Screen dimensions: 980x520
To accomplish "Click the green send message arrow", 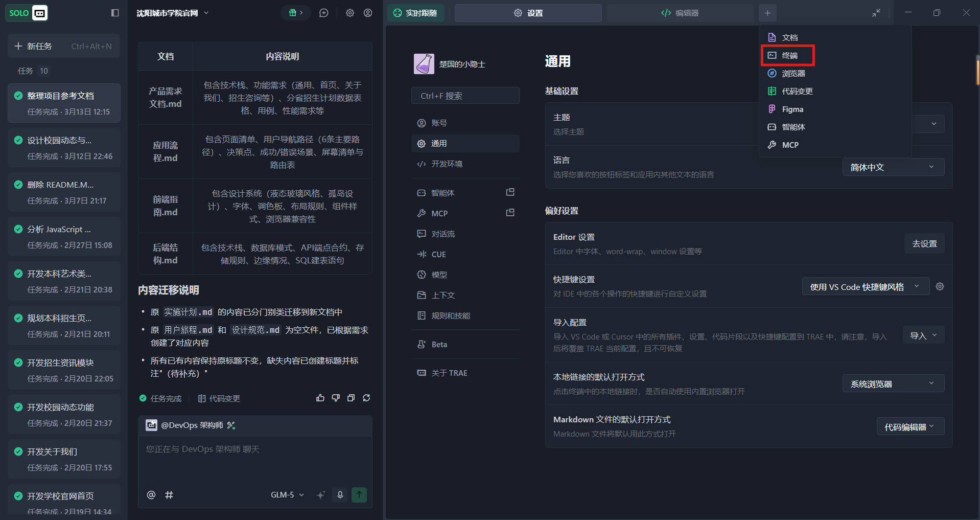I will point(359,494).
